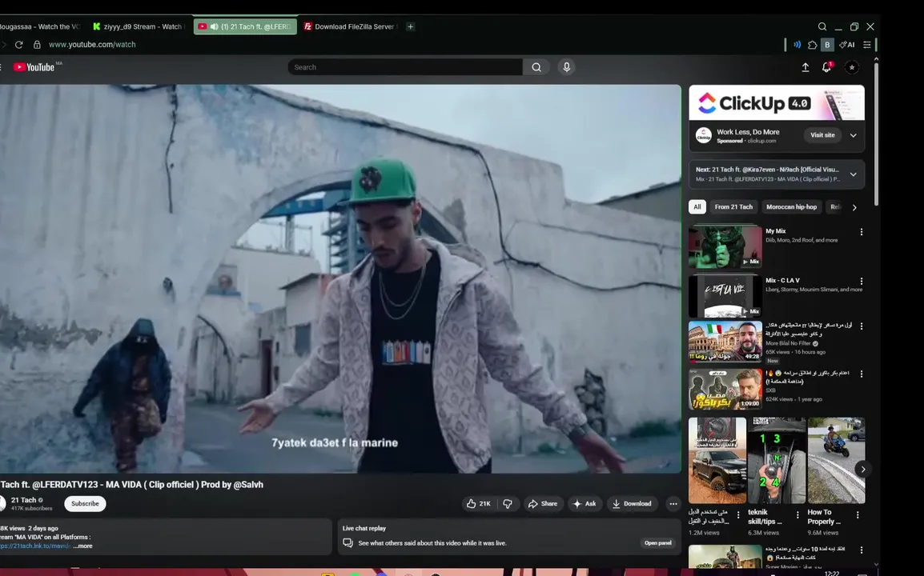Image resolution: width=924 pixels, height=576 pixels.
Task: Select the Moroccan hip-hop chip
Action: point(791,206)
